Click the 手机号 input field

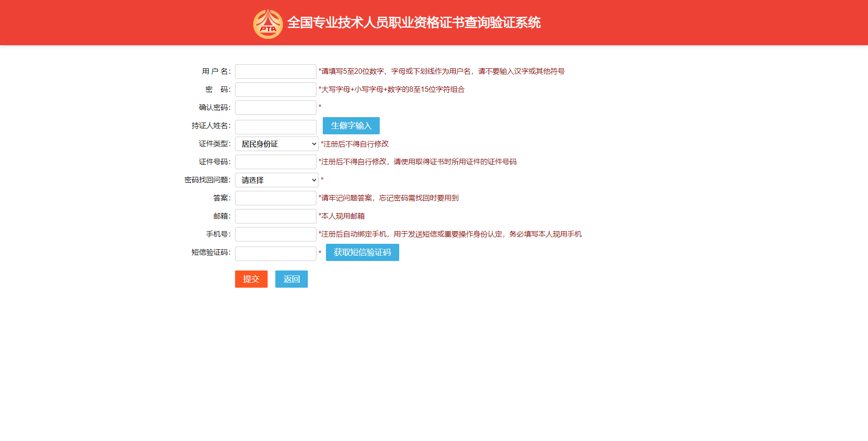[275, 234]
